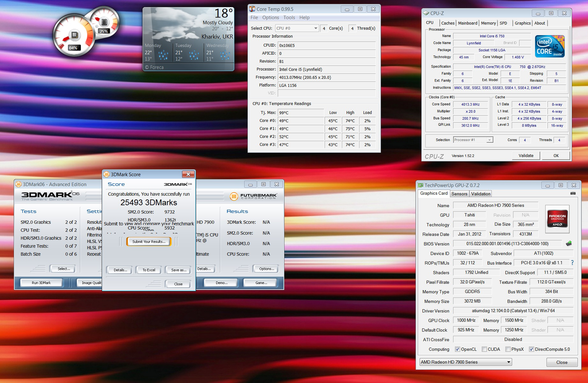Open the Processor #1 selection dropdown in CPU-Z
The width and height of the screenshot is (588, 383).
pos(473,140)
